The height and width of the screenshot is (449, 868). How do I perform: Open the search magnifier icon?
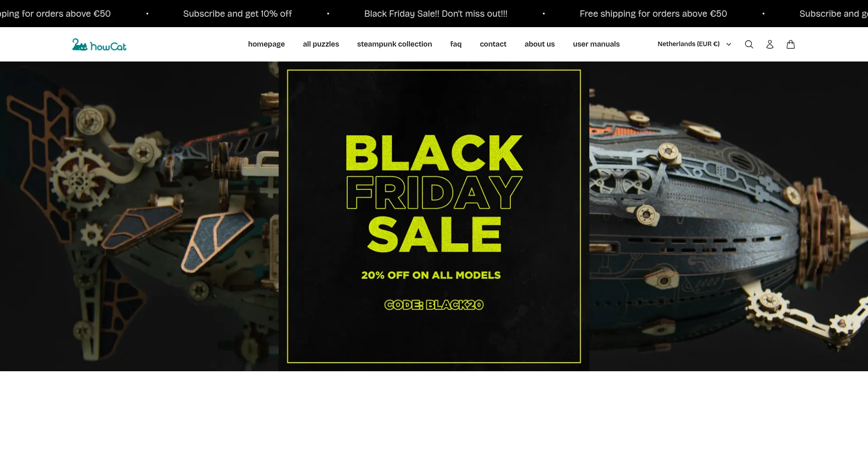(x=749, y=44)
